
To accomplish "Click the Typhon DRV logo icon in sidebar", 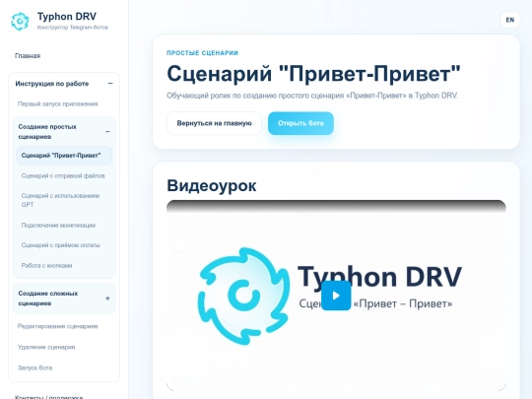I will [x=20, y=21].
